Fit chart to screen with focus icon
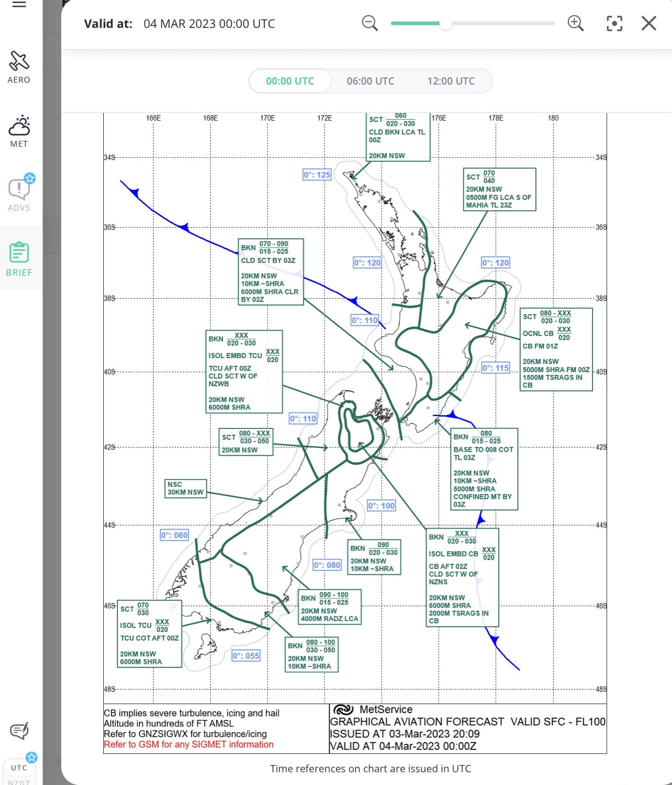The image size is (672, 785). (x=614, y=23)
